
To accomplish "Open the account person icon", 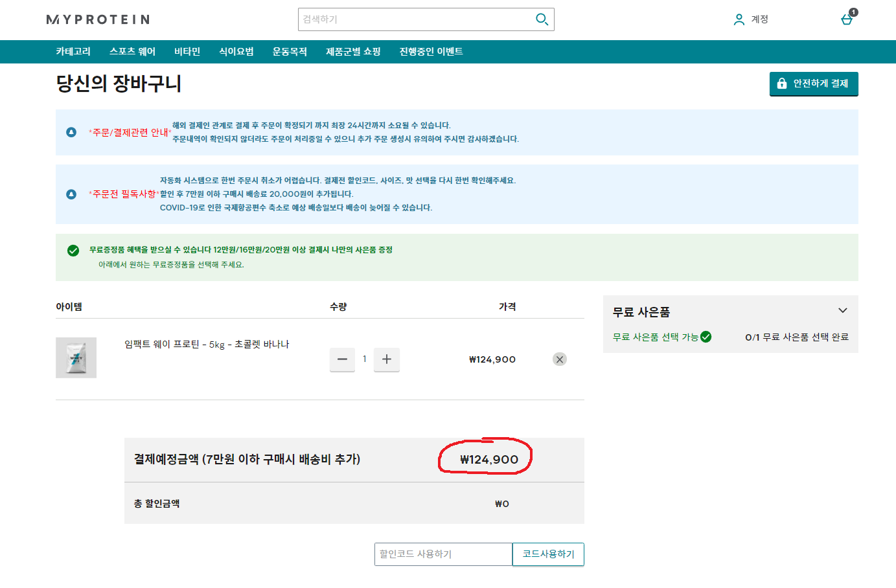I will [x=739, y=19].
